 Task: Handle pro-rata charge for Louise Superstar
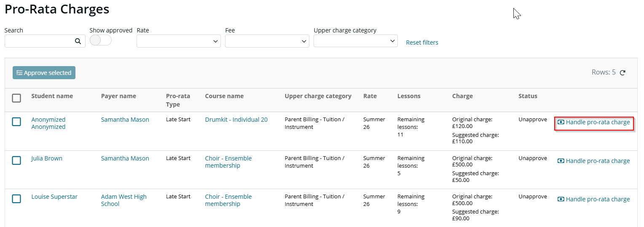(594, 199)
